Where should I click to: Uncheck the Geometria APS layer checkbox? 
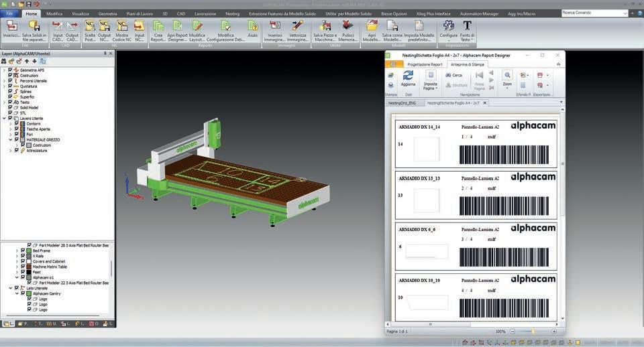(x=10, y=70)
